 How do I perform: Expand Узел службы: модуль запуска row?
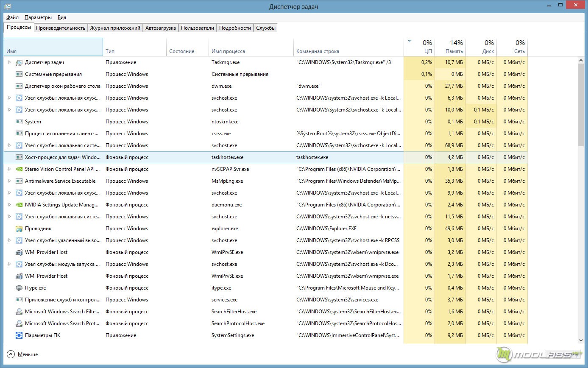(x=10, y=264)
